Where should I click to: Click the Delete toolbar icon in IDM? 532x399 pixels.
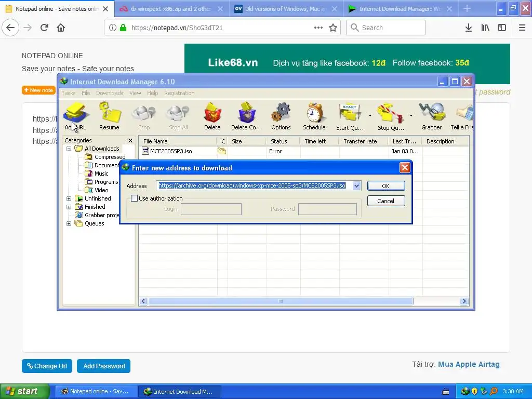(x=212, y=116)
